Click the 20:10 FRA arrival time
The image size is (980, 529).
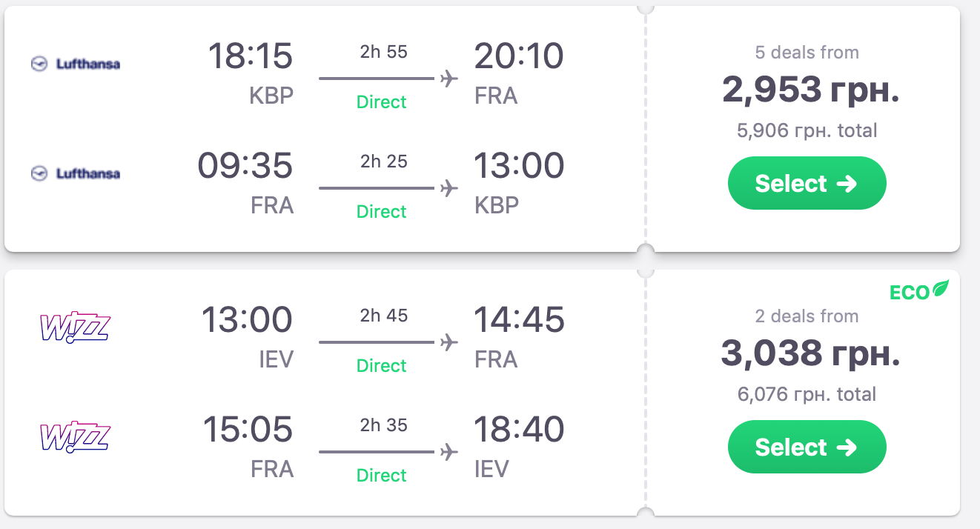[519, 56]
